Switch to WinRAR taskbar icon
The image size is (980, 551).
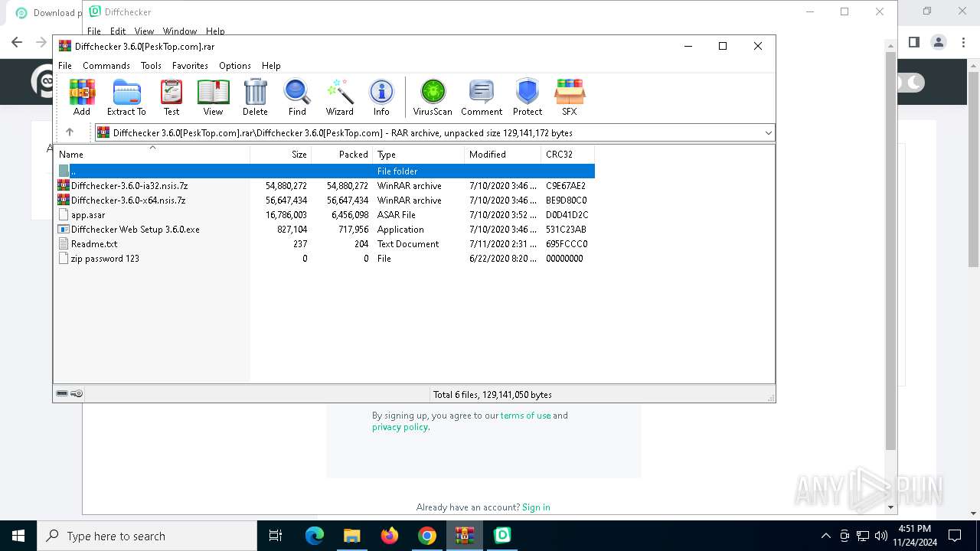tap(464, 536)
